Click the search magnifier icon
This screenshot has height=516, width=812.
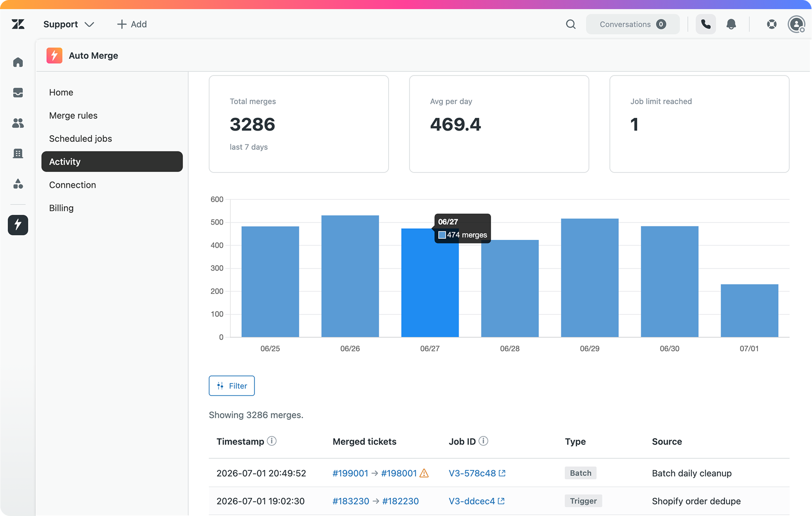(570, 24)
